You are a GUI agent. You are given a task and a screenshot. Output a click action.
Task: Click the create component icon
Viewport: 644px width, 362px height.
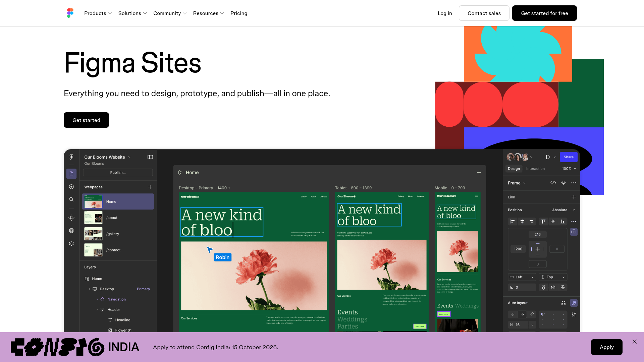(x=563, y=183)
